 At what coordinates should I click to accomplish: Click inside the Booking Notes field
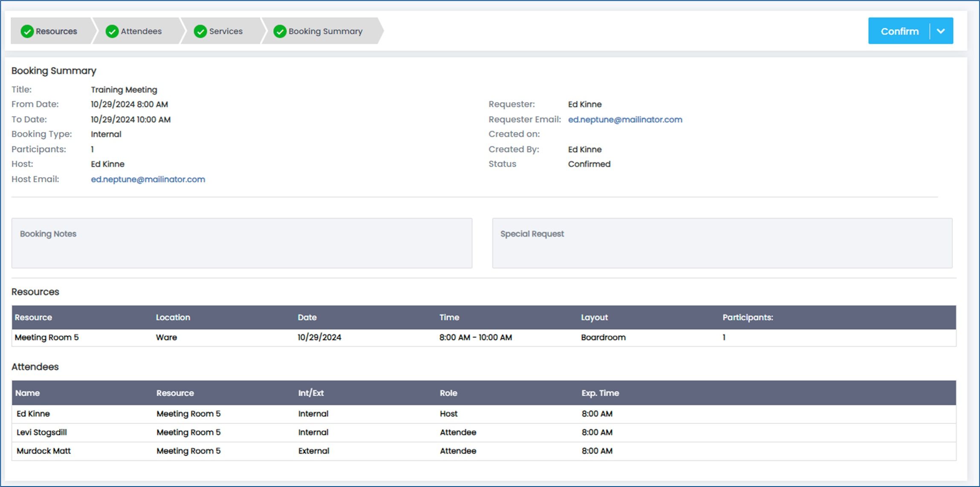(242, 243)
